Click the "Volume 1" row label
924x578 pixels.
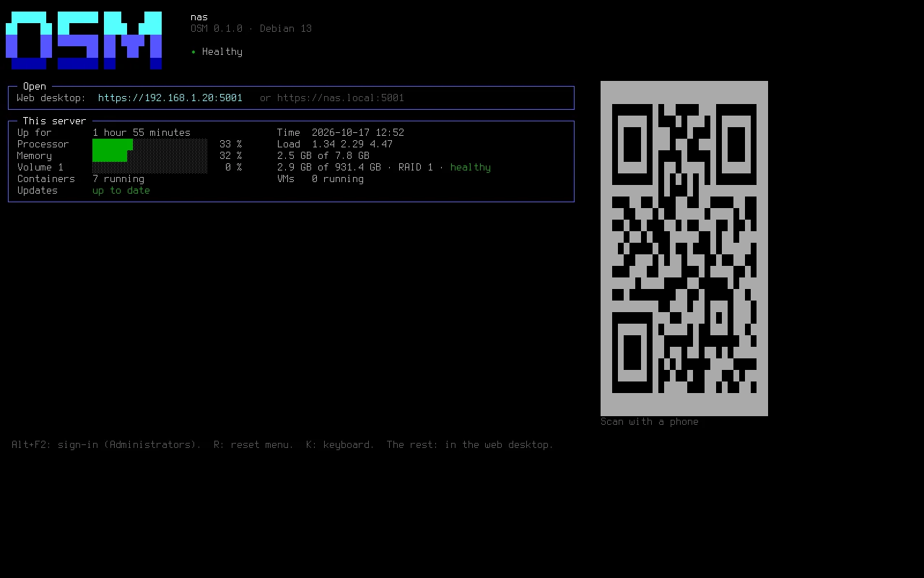click(40, 168)
